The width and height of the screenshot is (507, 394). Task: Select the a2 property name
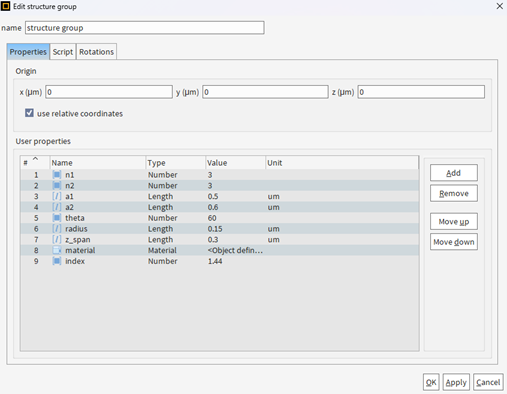click(x=69, y=207)
